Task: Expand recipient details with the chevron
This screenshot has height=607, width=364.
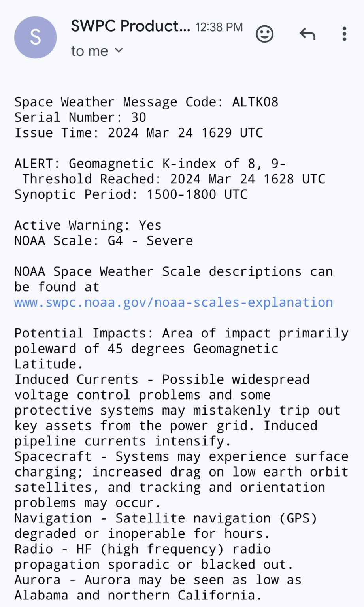Action: point(119,51)
